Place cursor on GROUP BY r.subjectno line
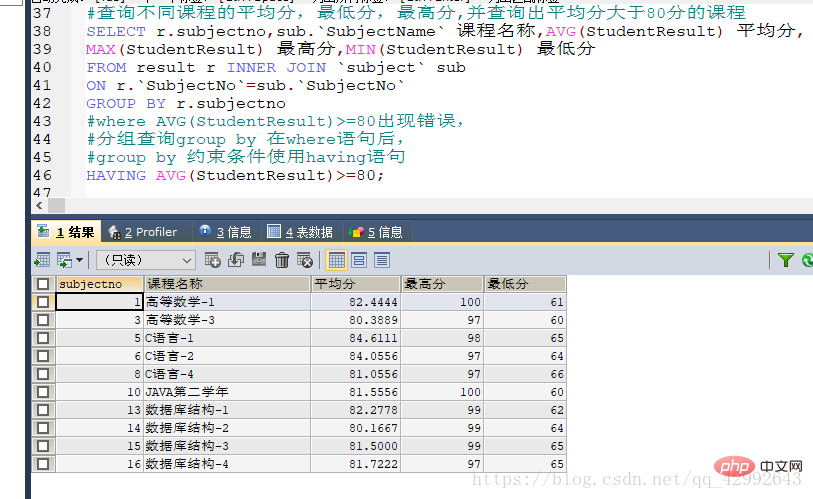The height and width of the screenshot is (499, 813). pos(186,103)
